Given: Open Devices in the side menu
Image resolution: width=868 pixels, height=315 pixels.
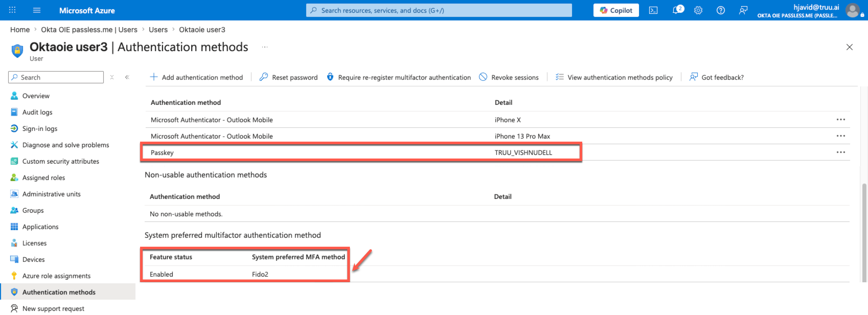Looking at the screenshot, I should click(33, 259).
